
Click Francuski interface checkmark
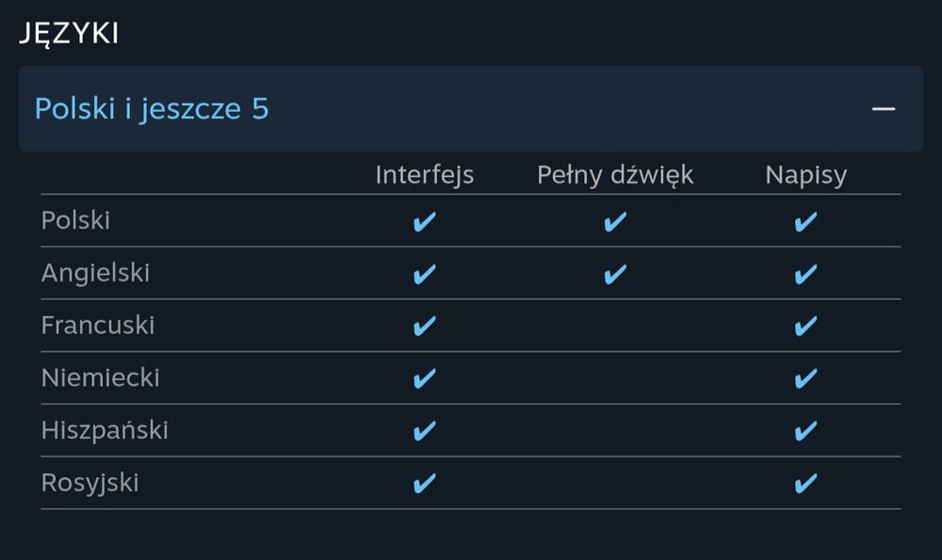pos(425,327)
